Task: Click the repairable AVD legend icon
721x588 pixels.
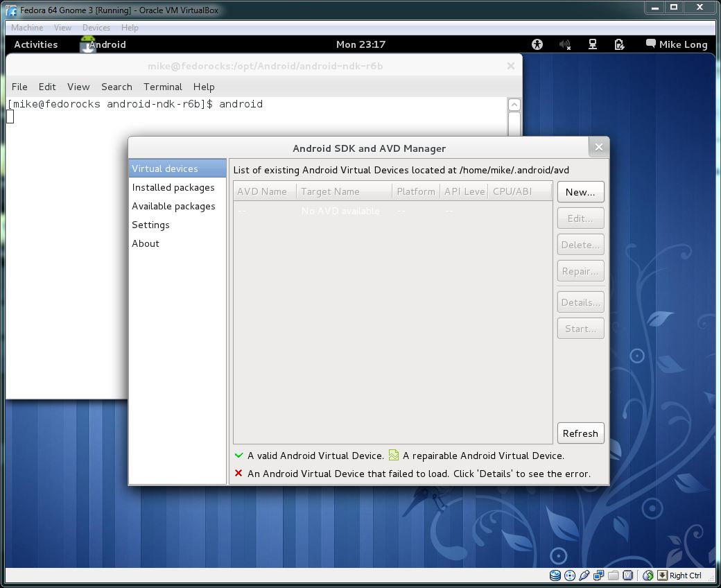Action: click(394, 455)
